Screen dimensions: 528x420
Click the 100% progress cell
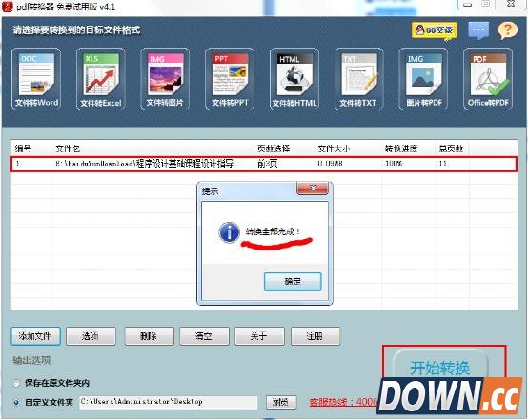[394, 164]
